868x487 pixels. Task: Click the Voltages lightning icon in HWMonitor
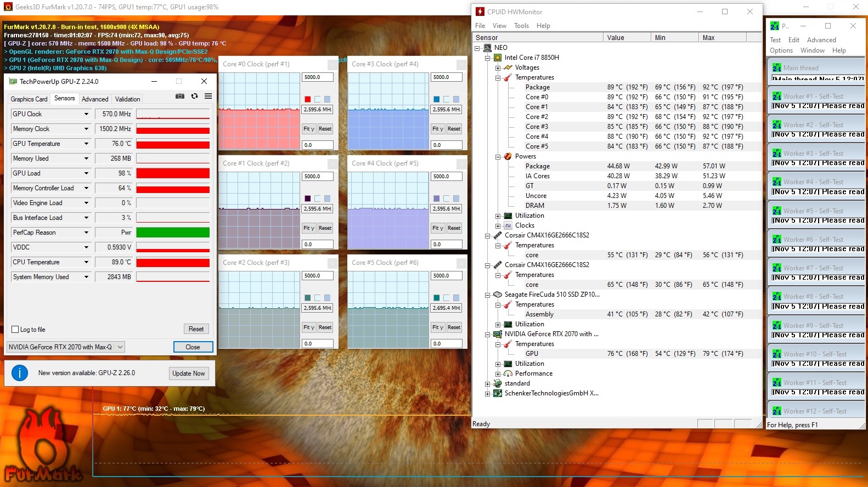(508, 67)
